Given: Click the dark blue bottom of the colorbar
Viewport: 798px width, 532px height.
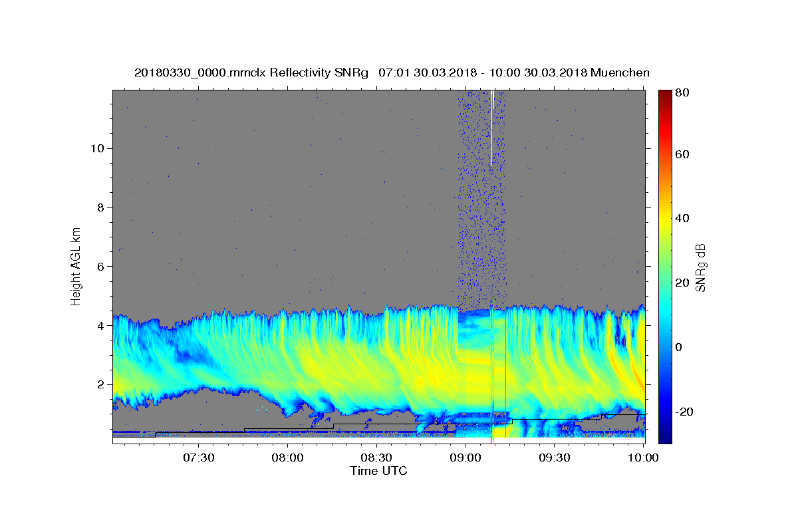Looking at the screenshot, I should point(665,436).
